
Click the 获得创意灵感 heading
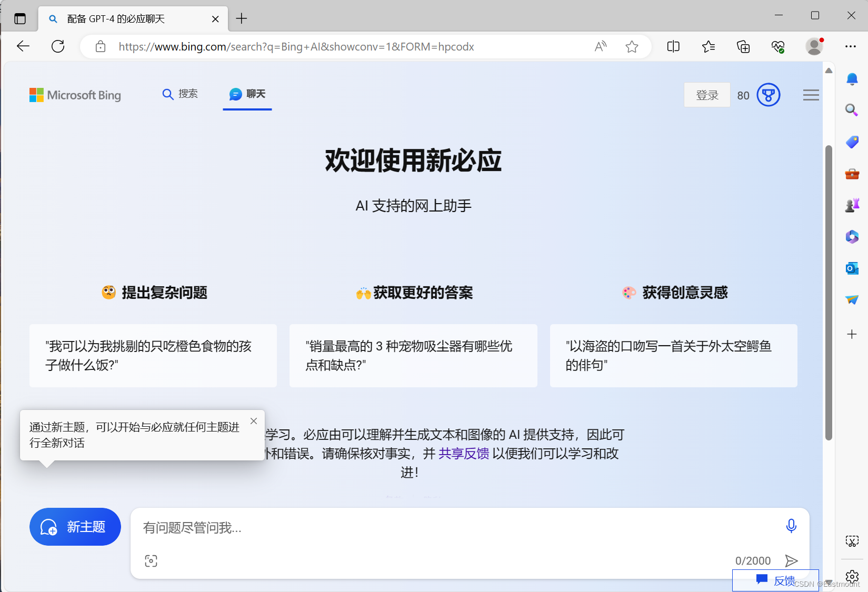click(x=675, y=293)
